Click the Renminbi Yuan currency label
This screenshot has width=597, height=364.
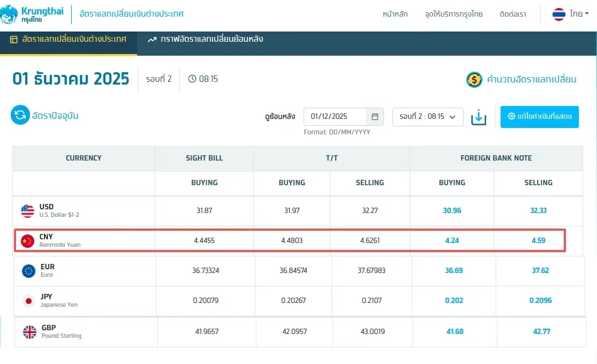point(60,245)
